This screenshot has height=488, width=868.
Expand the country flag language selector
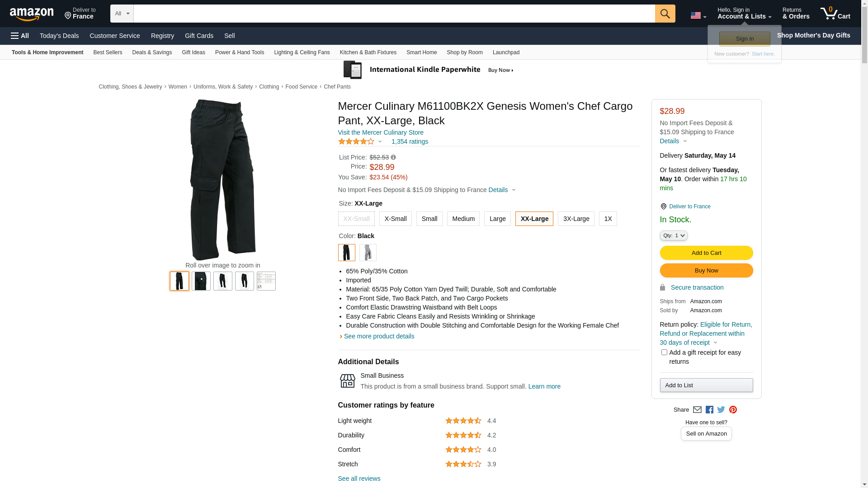point(698,16)
